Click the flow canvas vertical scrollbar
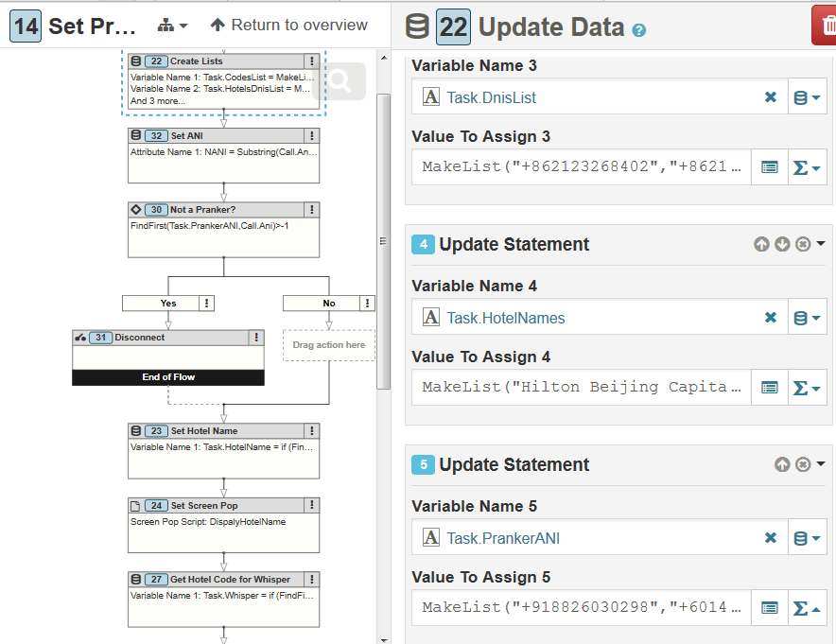This screenshot has height=644, width=836. pyautogui.click(x=383, y=227)
